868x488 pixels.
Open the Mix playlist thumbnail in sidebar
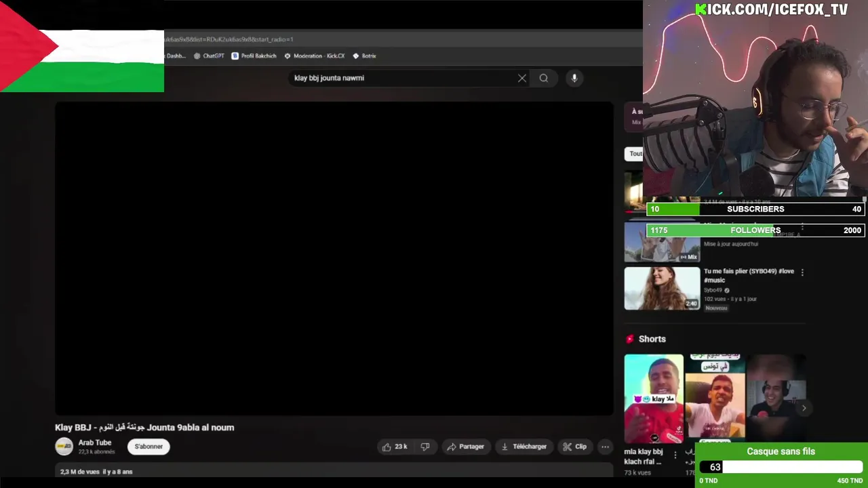click(662, 242)
